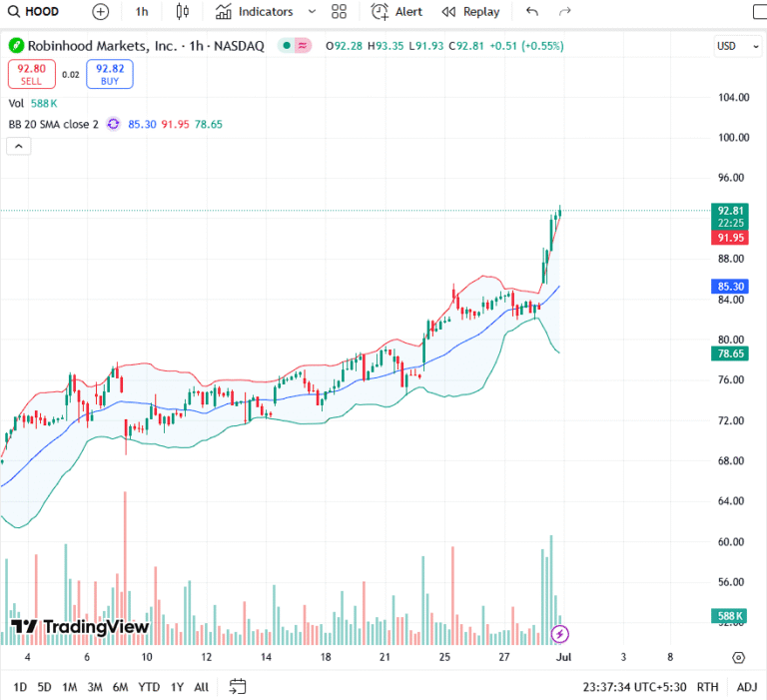Click the 18 date label on the time axis
767x700 pixels.
[326, 657]
